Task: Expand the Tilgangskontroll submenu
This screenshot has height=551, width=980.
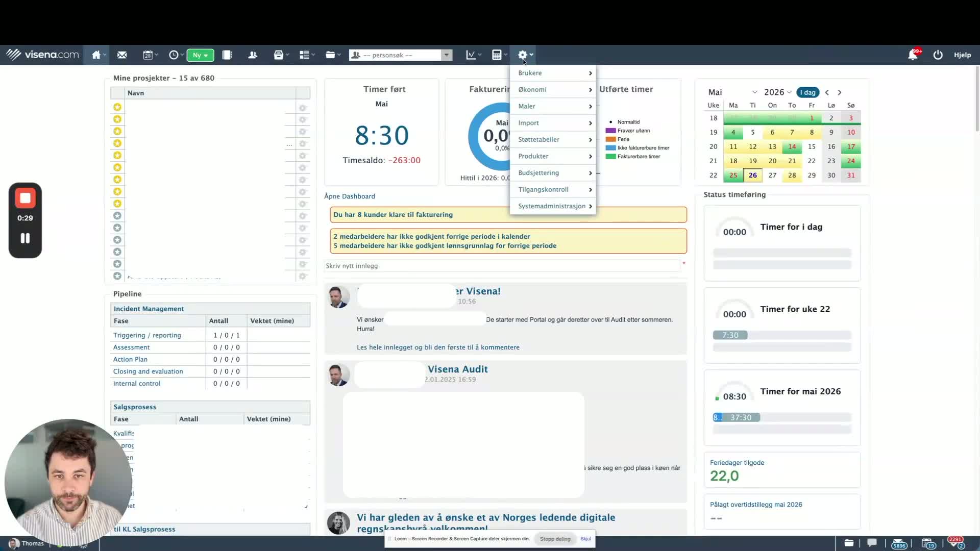Action: click(553, 189)
